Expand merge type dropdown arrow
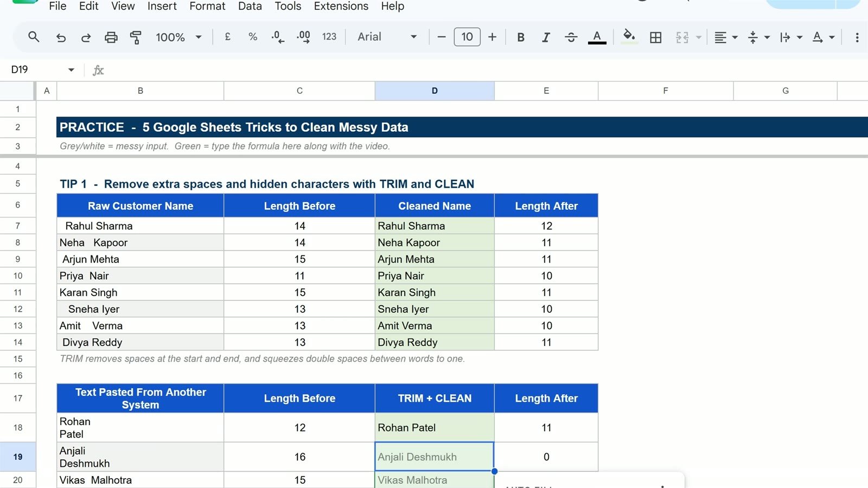This screenshot has height=488, width=868. (x=699, y=37)
